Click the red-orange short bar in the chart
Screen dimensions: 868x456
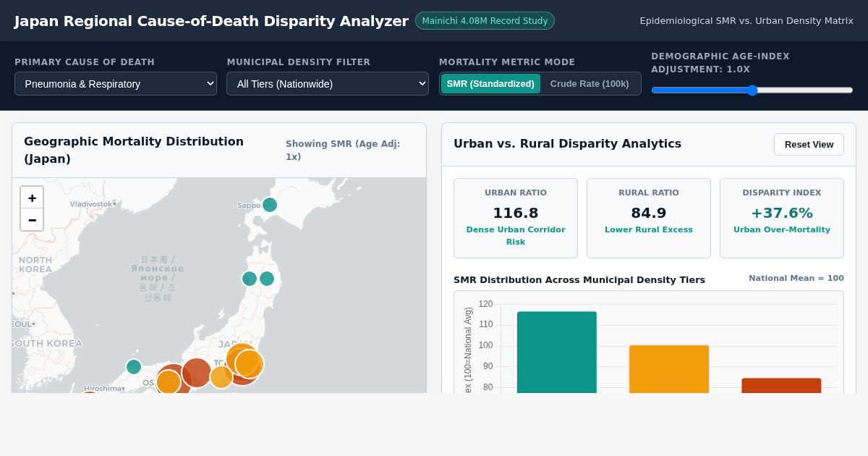(x=781, y=386)
